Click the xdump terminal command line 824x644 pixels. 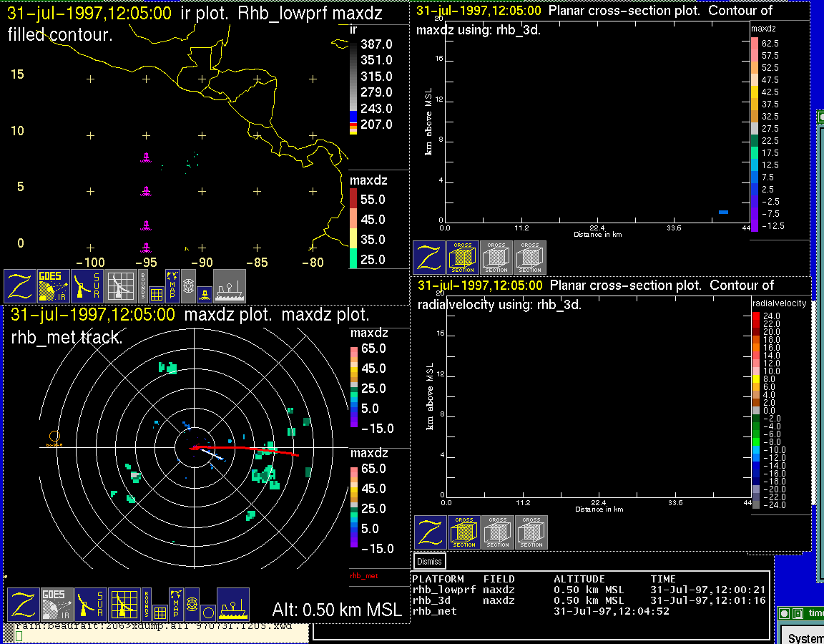click(x=157, y=626)
